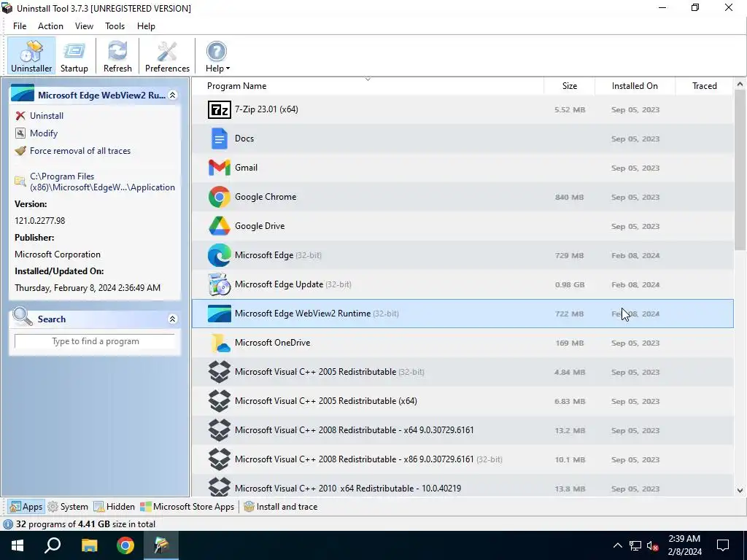Sort by the Installed On column
This screenshot has width=747, height=560.
635,86
